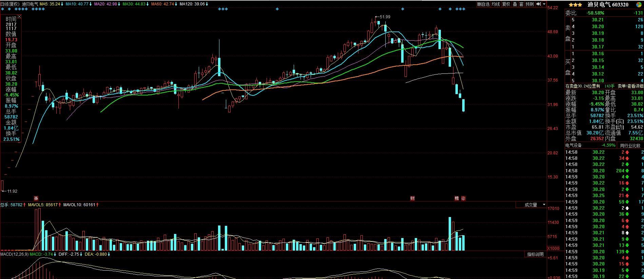Click buy level 4 price 30.12

click(598, 74)
